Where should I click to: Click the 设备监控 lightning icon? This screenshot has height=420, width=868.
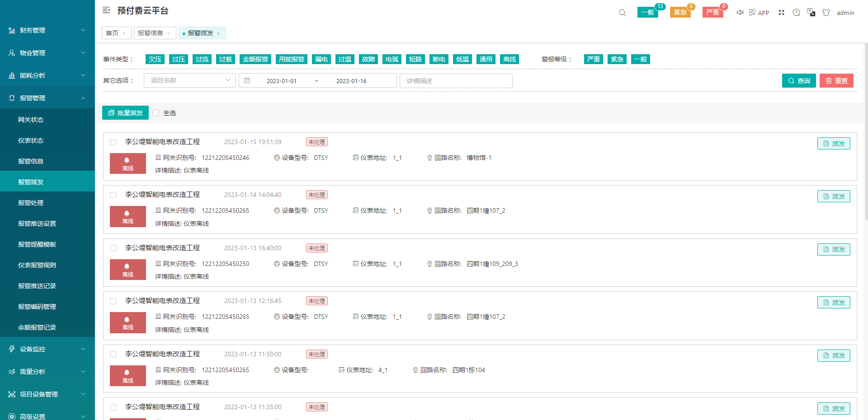12,349
